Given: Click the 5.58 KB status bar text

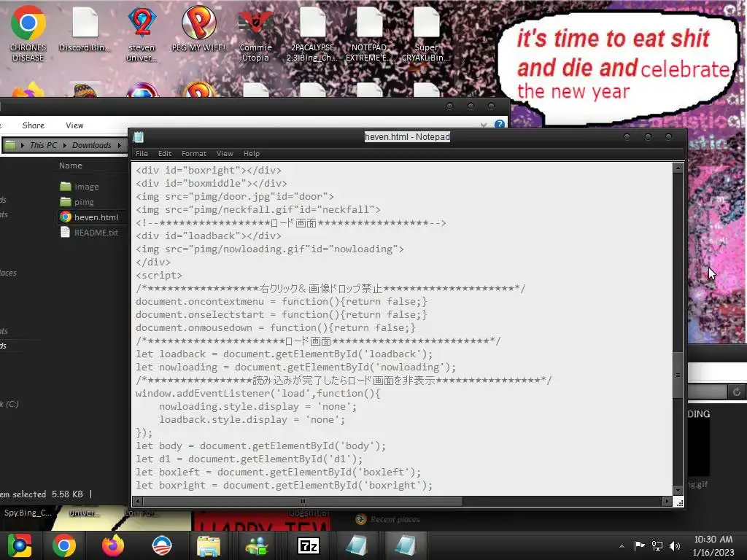Looking at the screenshot, I should (x=67, y=494).
